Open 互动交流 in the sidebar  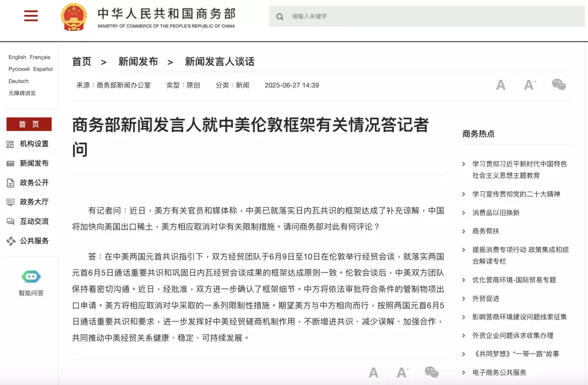click(x=34, y=221)
